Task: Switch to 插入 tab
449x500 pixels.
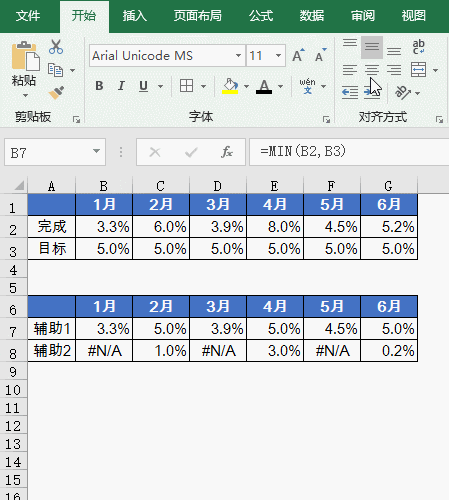Action: [135, 16]
